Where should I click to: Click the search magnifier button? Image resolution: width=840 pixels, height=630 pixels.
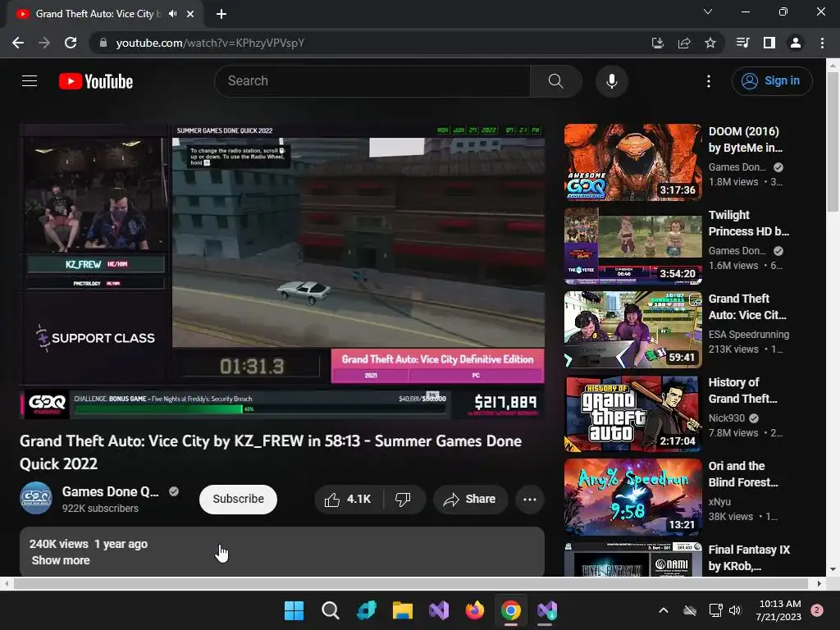(556, 81)
